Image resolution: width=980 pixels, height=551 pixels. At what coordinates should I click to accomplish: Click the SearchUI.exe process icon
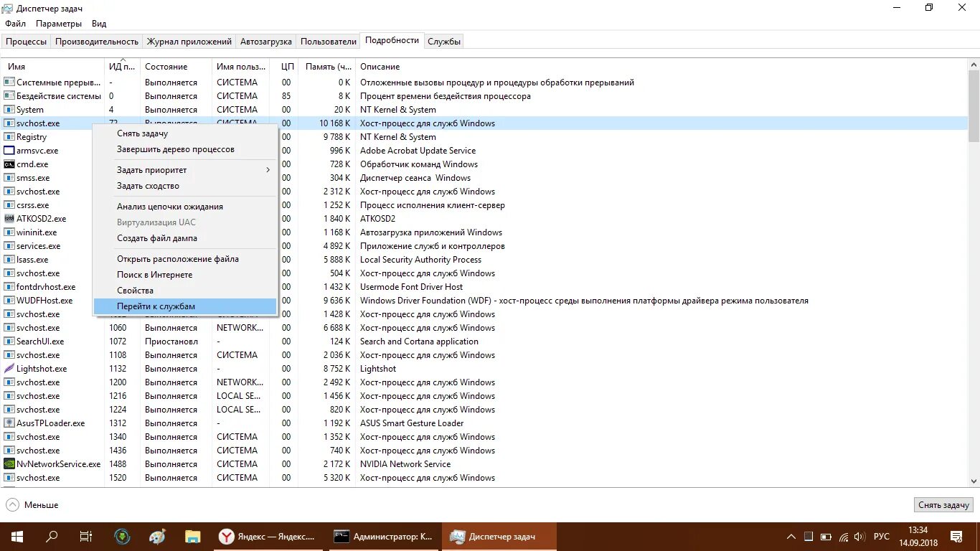coord(9,342)
